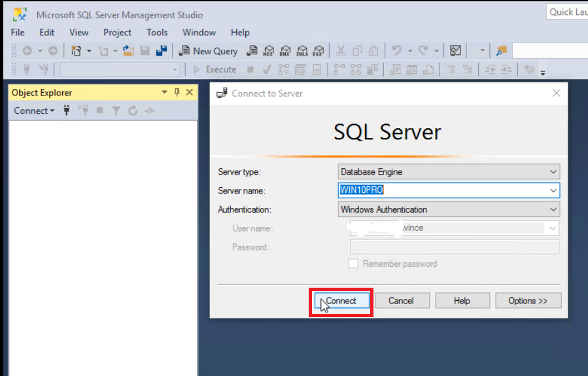Click the Quick Launch search box
The image size is (588, 376).
pyautogui.click(x=566, y=12)
